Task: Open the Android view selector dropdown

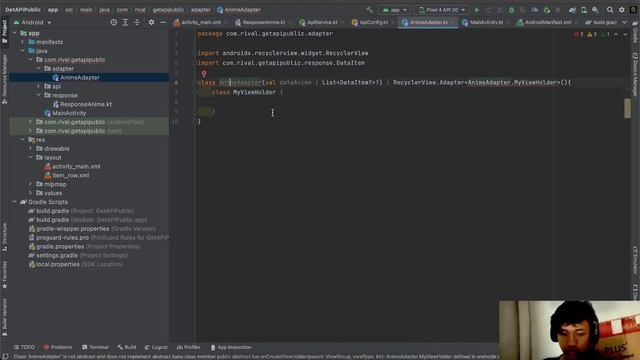Action: (x=32, y=22)
